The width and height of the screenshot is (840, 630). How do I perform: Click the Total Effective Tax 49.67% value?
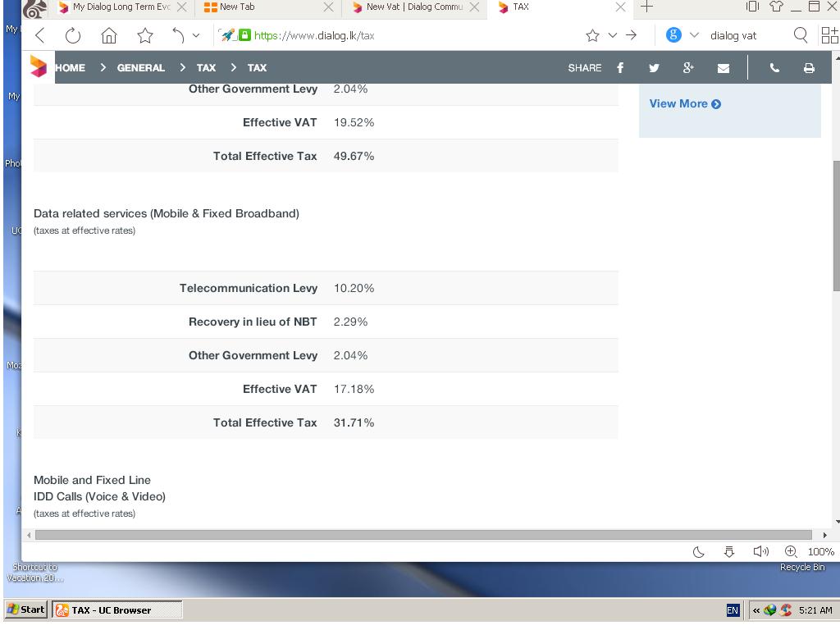pos(354,156)
